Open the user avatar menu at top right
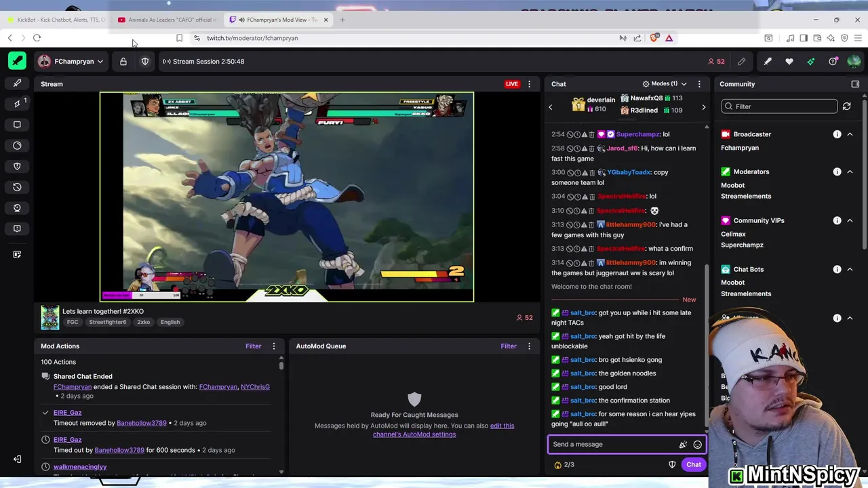 [854, 61]
